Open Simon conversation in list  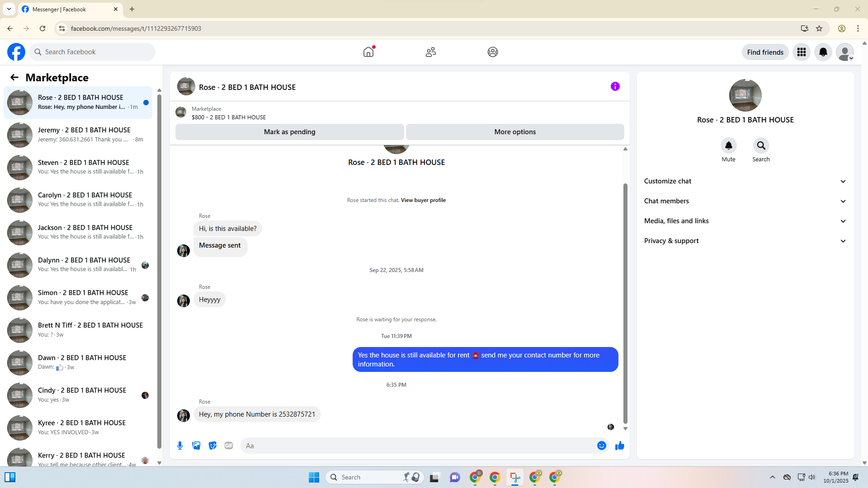pos(78,298)
